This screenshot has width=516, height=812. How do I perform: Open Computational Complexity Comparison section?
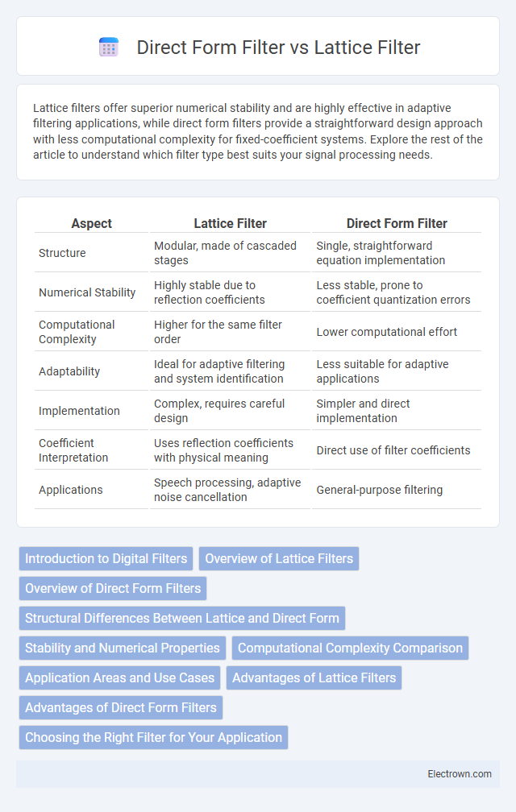click(x=350, y=648)
